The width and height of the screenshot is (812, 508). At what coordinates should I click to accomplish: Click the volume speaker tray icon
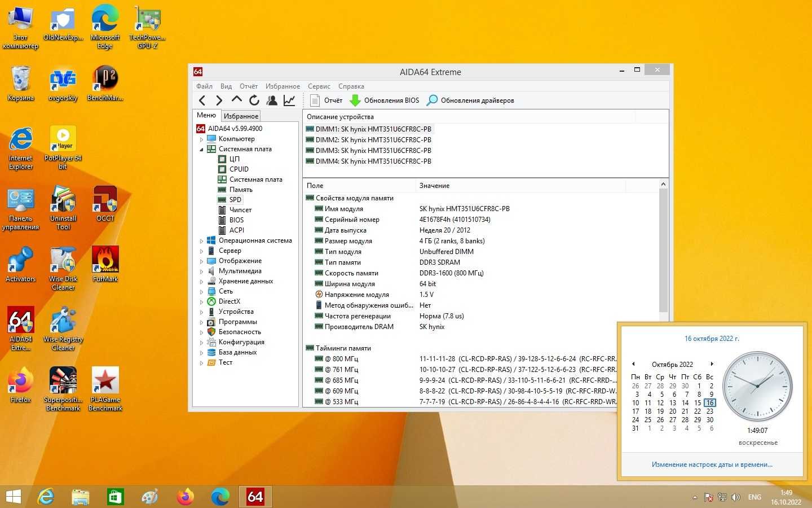pyautogui.click(x=735, y=497)
